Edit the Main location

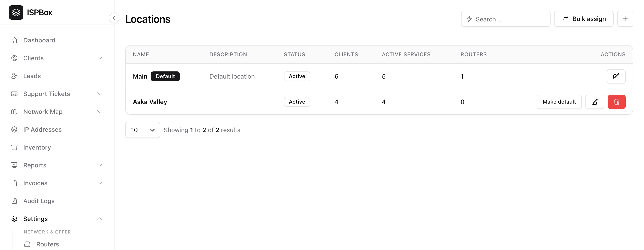point(616,76)
